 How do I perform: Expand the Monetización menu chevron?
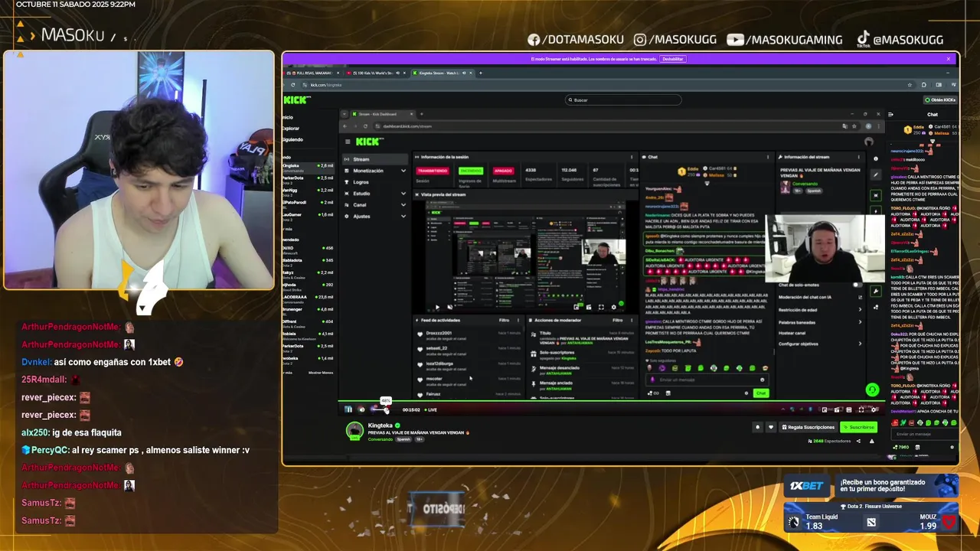pos(403,171)
